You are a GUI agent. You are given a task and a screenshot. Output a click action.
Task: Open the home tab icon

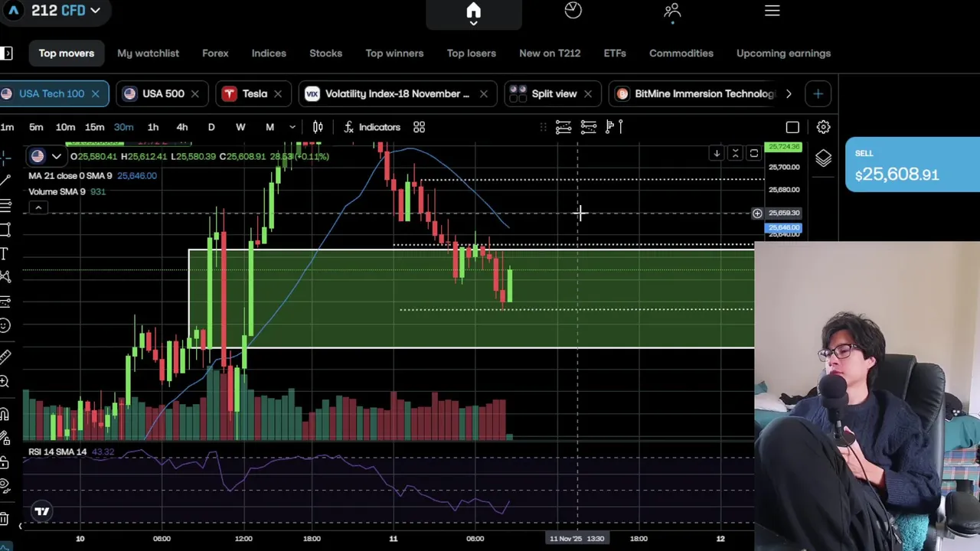pyautogui.click(x=473, y=11)
